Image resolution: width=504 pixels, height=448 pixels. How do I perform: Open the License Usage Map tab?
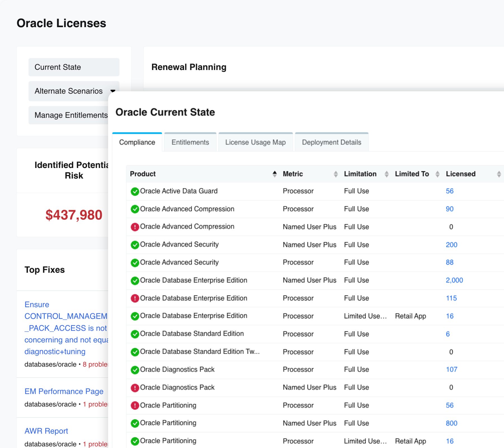[x=255, y=142]
